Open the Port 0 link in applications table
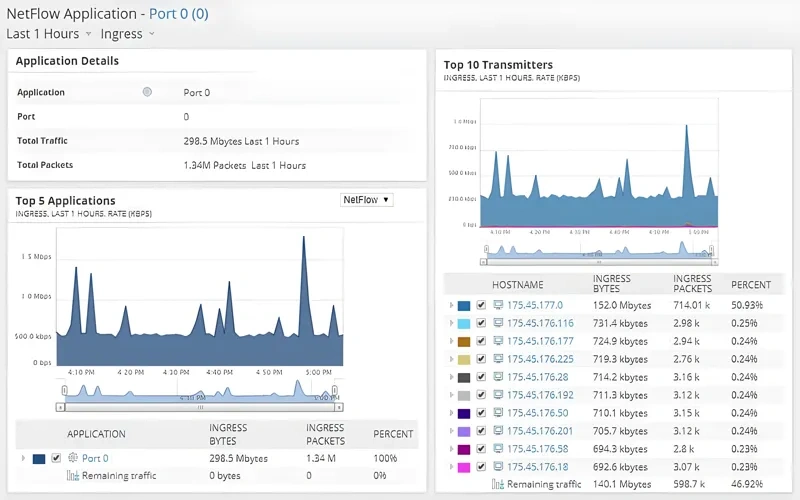This screenshot has height=500, width=800. coord(95,458)
